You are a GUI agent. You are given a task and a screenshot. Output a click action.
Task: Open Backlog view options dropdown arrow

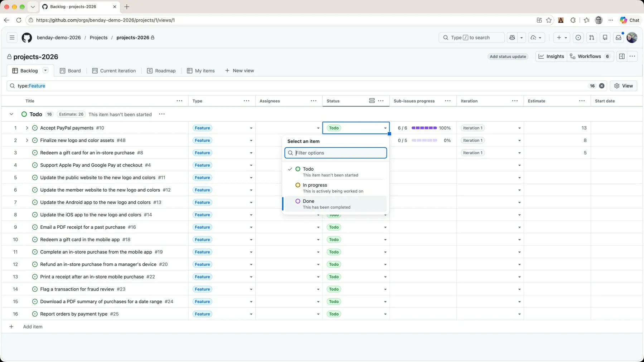45,70
